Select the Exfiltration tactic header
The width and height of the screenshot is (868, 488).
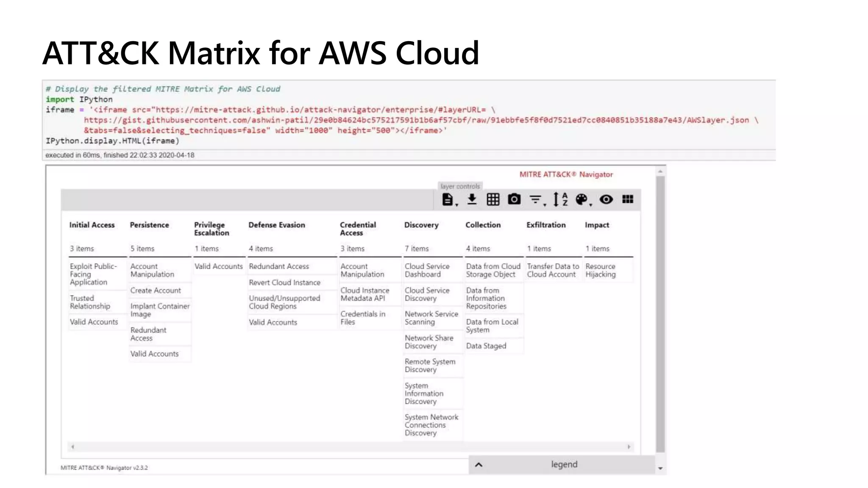[546, 225]
